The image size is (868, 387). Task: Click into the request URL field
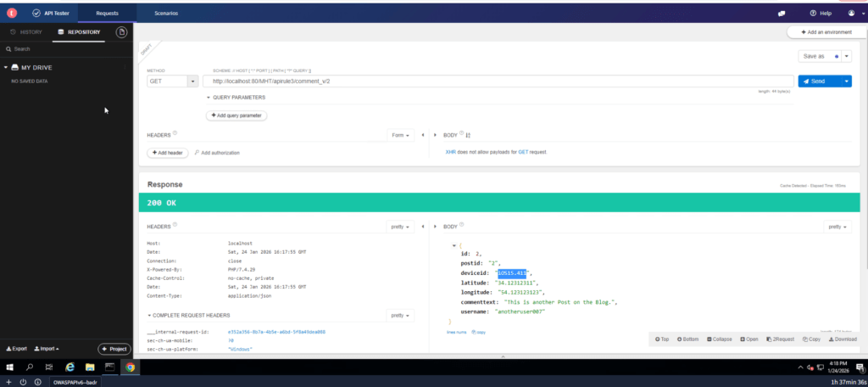498,81
